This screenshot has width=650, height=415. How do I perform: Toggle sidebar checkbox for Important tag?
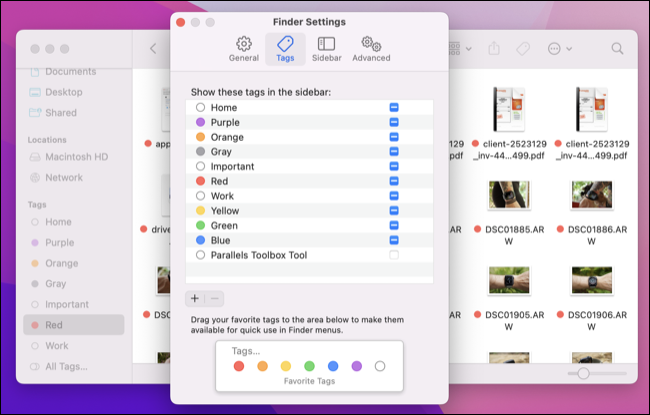coord(394,166)
